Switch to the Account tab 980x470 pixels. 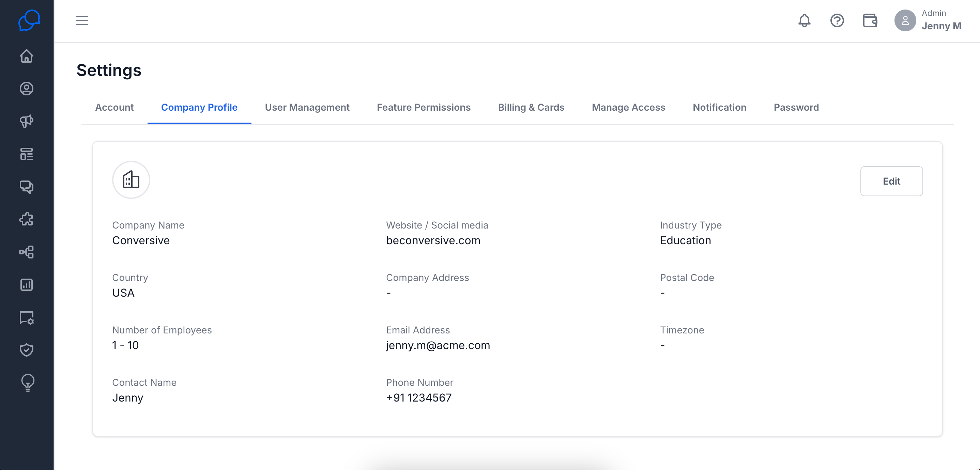click(114, 107)
